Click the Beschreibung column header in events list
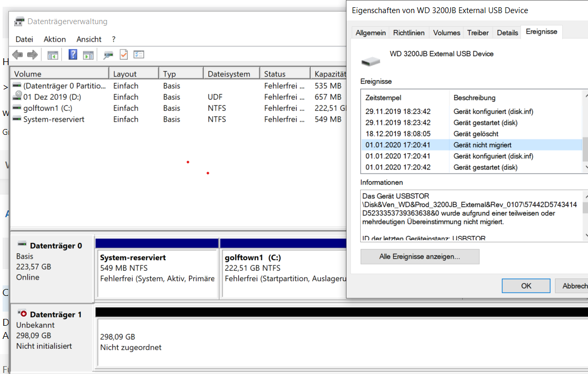 click(x=516, y=98)
